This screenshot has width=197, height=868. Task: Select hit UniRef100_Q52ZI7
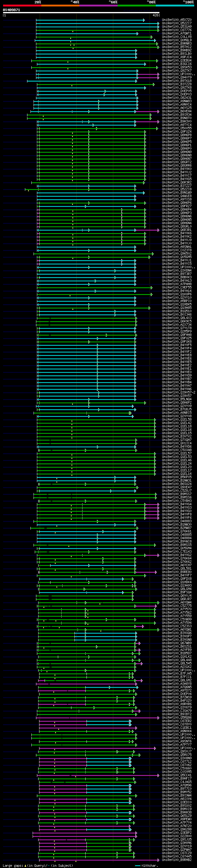177,23
